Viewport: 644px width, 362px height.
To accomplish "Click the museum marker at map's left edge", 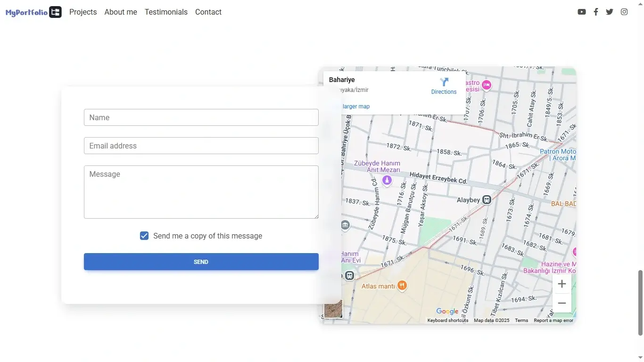I will click(x=346, y=225).
